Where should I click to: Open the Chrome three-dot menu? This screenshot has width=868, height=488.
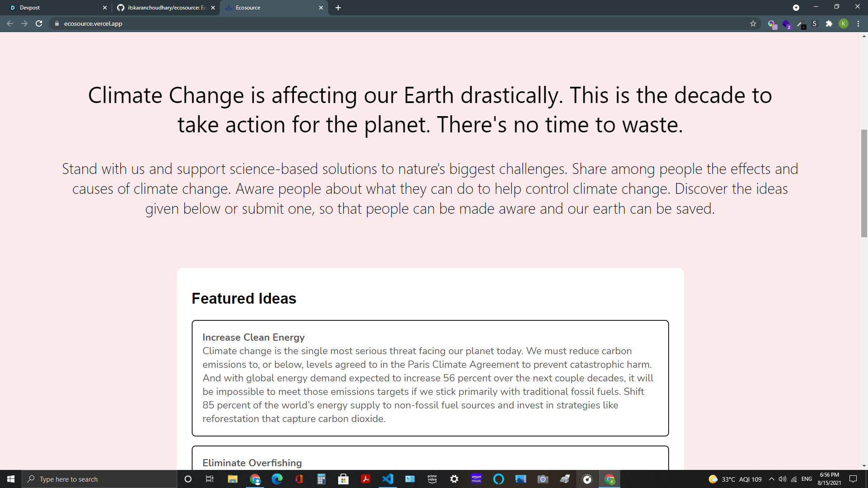point(858,23)
